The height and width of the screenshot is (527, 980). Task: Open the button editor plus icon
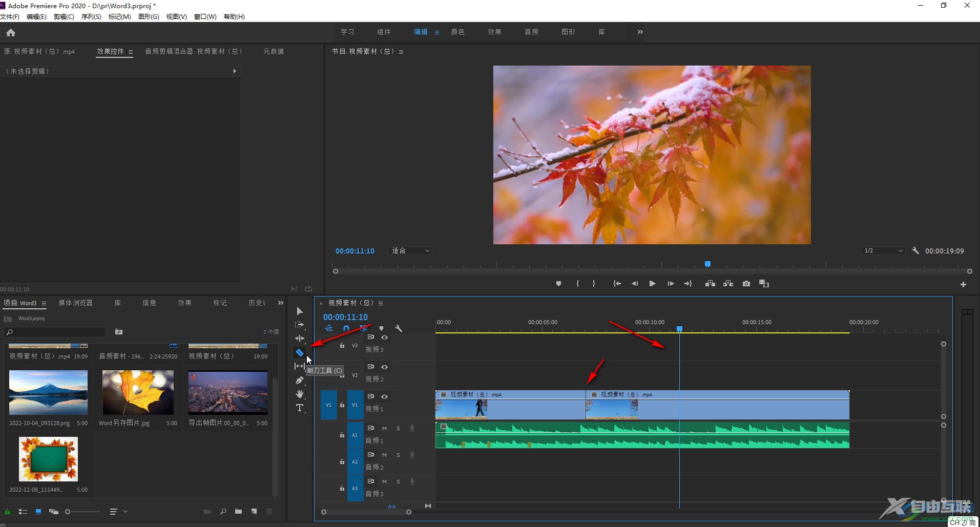(x=963, y=284)
